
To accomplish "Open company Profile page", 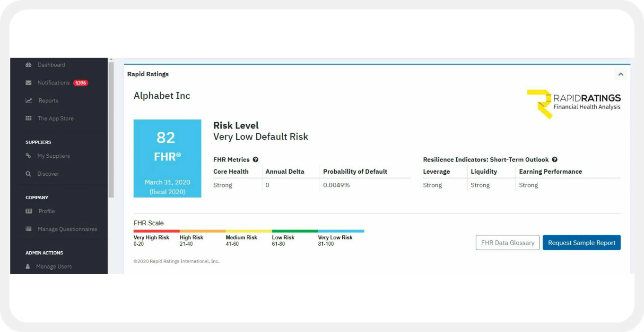I will 46,211.
